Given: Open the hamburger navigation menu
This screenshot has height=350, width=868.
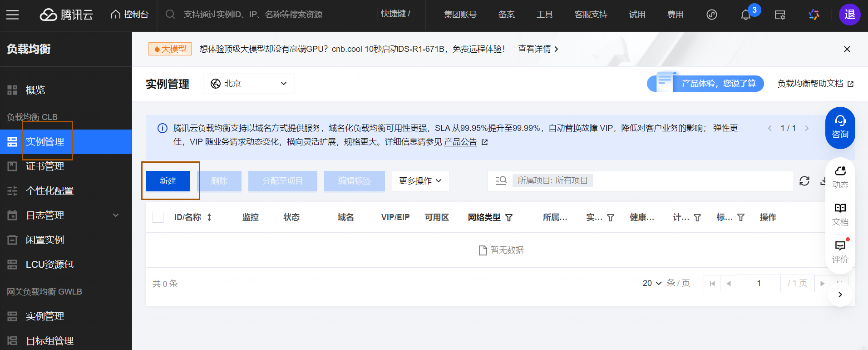Looking at the screenshot, I should tap(13, 15).
